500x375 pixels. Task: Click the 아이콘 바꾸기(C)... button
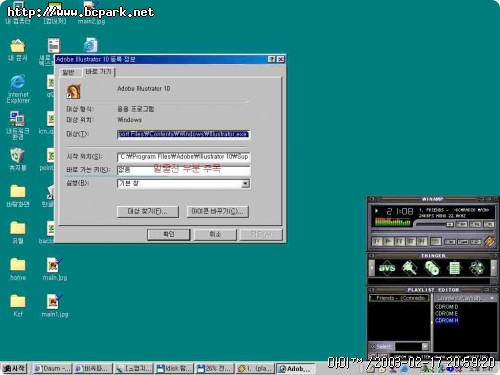(218, 211)
